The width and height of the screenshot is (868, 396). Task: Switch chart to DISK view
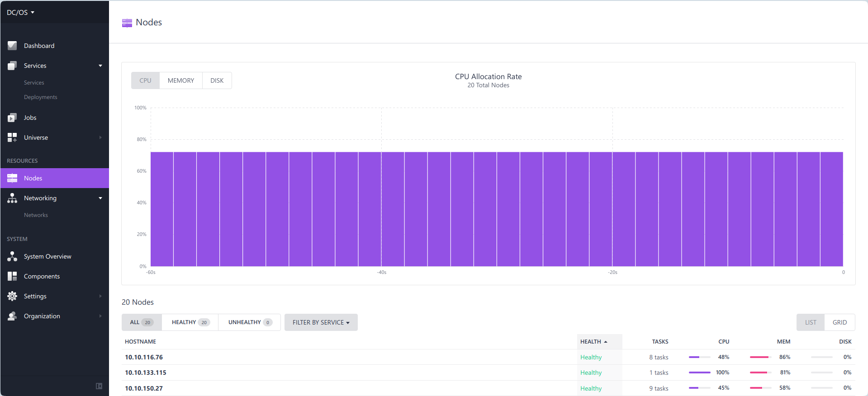[x=217, y=80]
